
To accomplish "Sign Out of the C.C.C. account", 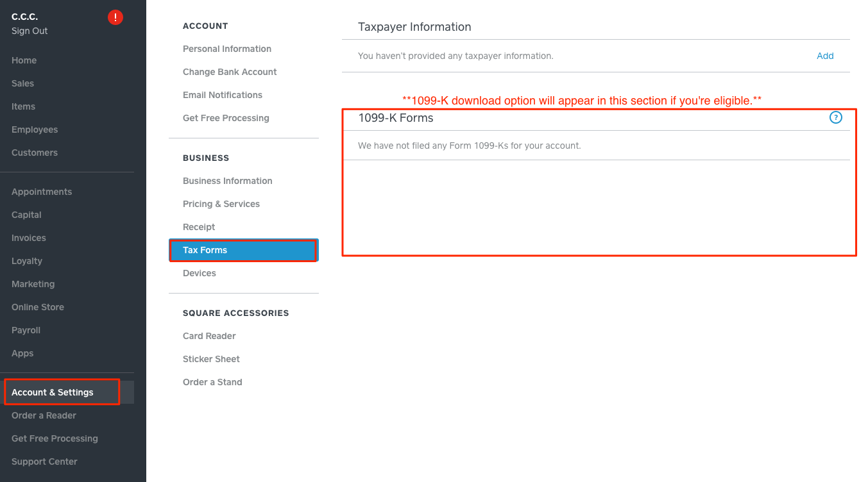I will coord(30,31).
